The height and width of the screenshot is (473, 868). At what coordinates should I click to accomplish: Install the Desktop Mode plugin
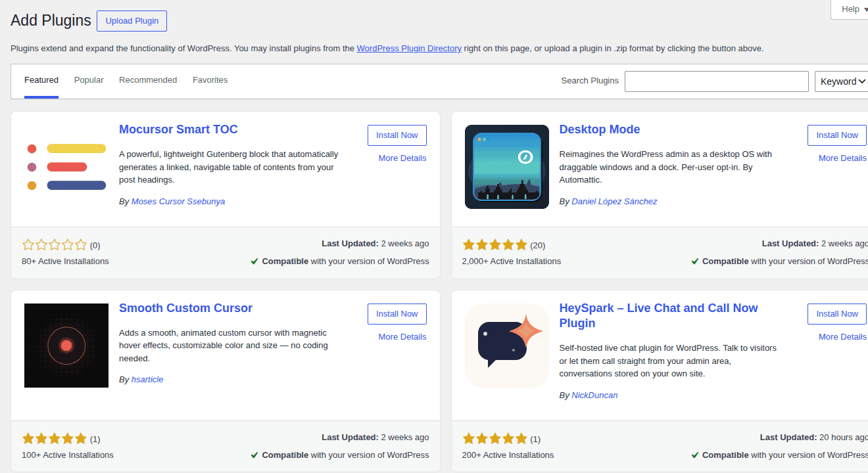[x=837, y=135]
